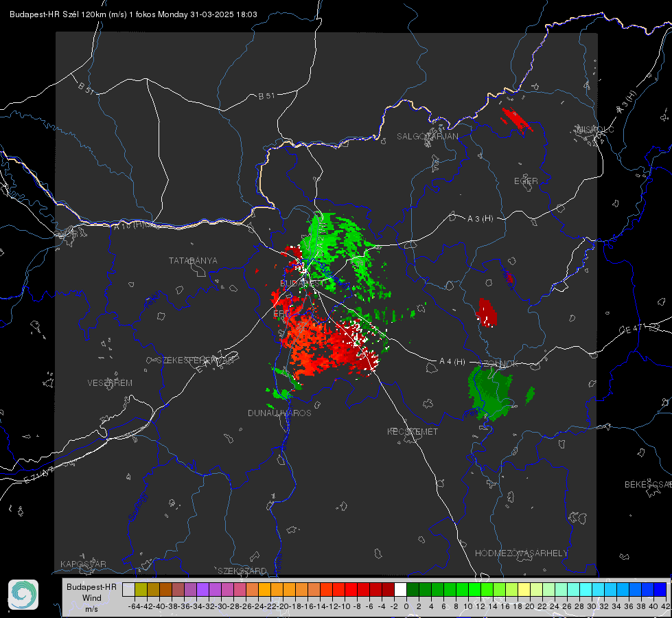Viewport: 672px width, 618px height.
Task: Click the BUDAPEST city label
Action: (x=302, y=283)
